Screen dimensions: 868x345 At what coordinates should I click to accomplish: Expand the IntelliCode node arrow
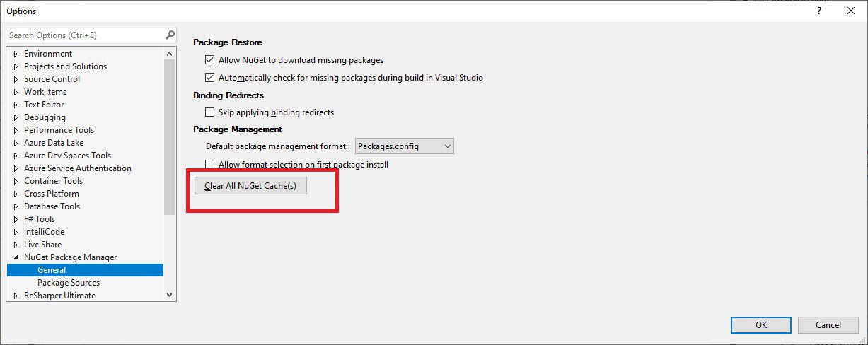click(16, 232)
